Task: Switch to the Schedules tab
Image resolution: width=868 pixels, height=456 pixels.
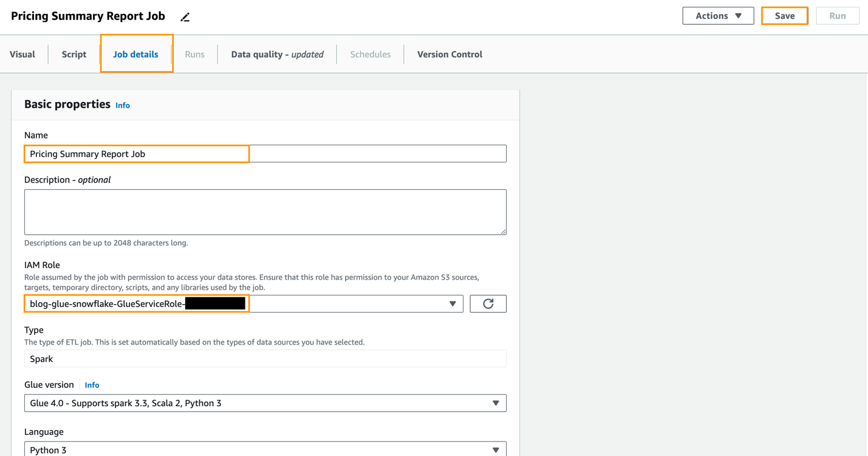Action: 370,54
